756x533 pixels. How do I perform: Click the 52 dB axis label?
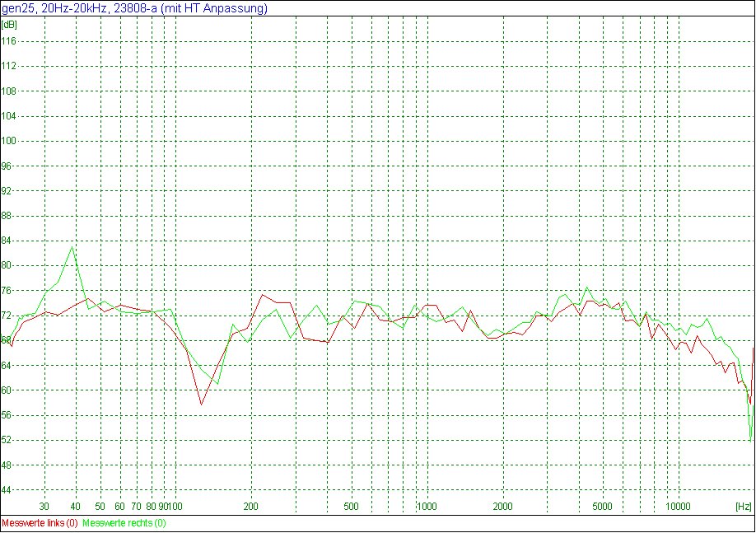pos(7,440)
